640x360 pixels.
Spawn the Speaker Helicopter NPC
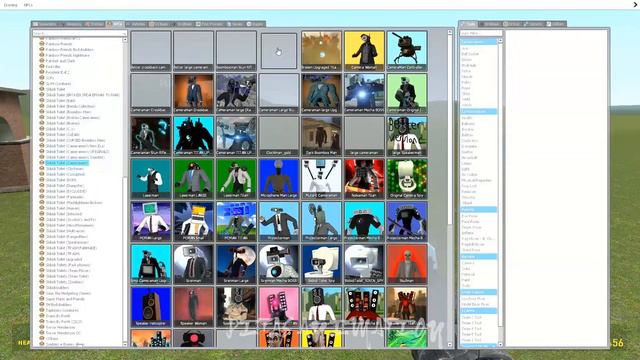pyautogui.click(x=151, y=307)
